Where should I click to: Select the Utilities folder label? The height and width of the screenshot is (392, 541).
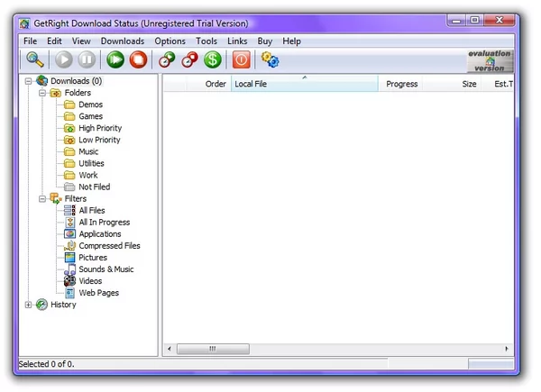91,163
